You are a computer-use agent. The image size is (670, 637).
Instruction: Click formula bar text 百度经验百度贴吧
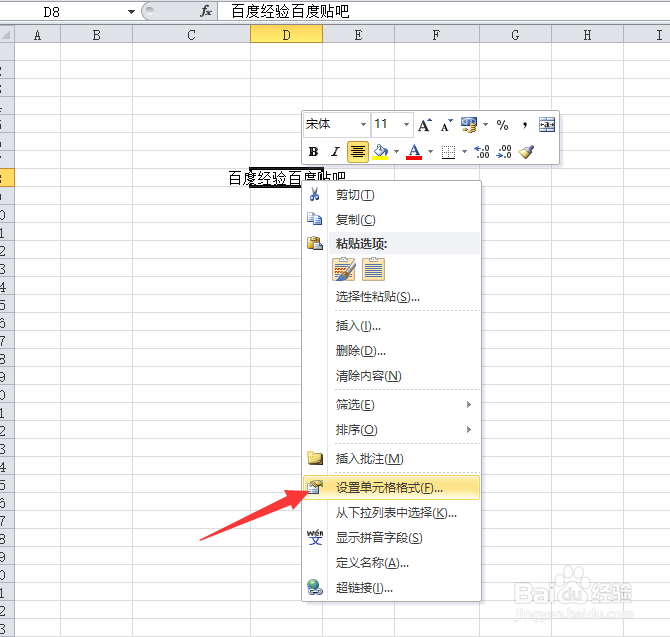pos(291,12)
